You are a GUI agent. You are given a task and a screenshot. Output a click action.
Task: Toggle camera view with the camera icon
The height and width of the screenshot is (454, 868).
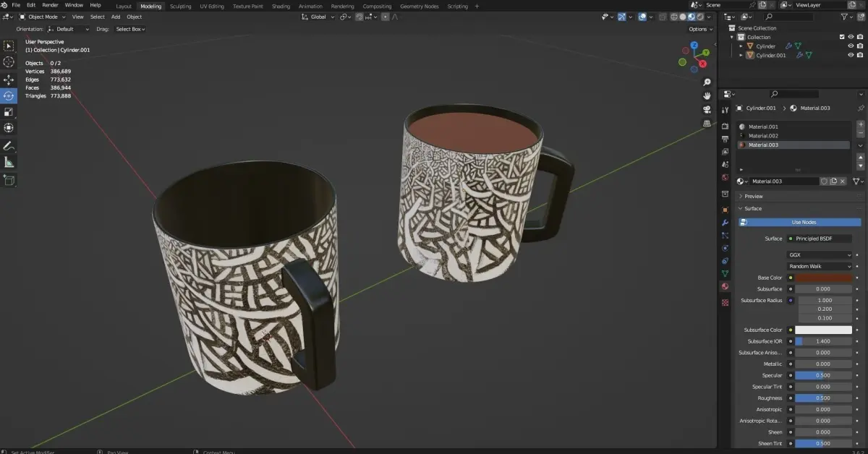point(707,109)
